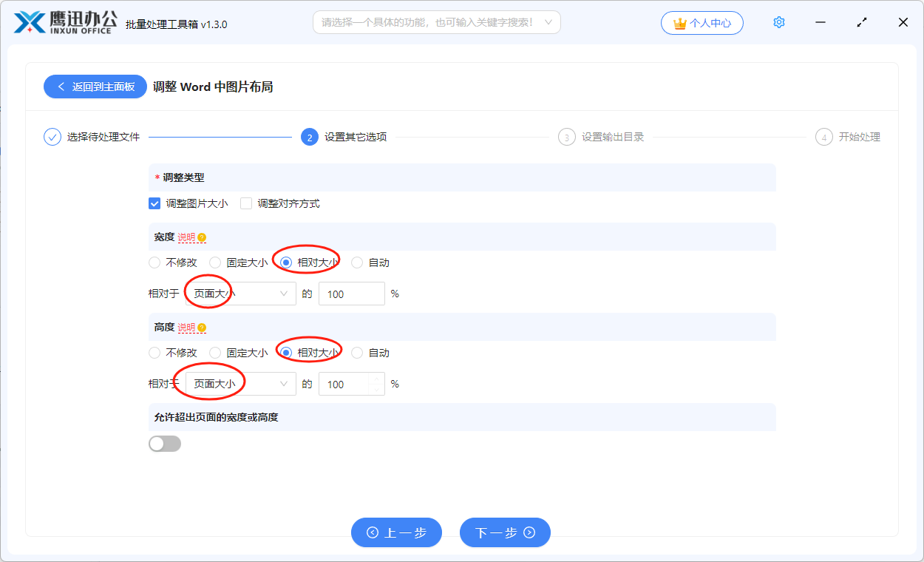The height and width of the screenshot is (562, 924).
Task: Close the application window
Action: tap(903, 23)
